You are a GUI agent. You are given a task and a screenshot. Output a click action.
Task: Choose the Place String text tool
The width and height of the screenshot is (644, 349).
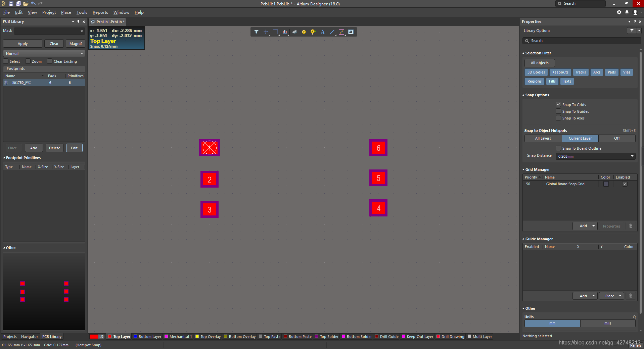pos(322,32)
